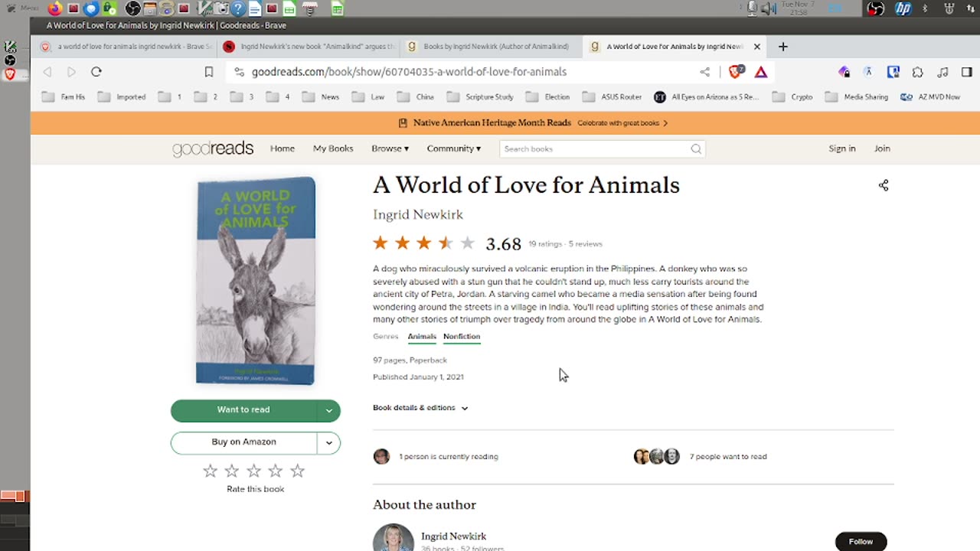Expand Book details & editions

[x=420, y=408]
